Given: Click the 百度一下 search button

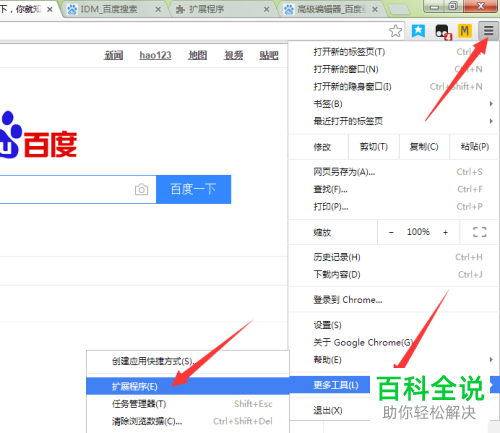Looking at the screenshot, I should [x=193, y=189].
